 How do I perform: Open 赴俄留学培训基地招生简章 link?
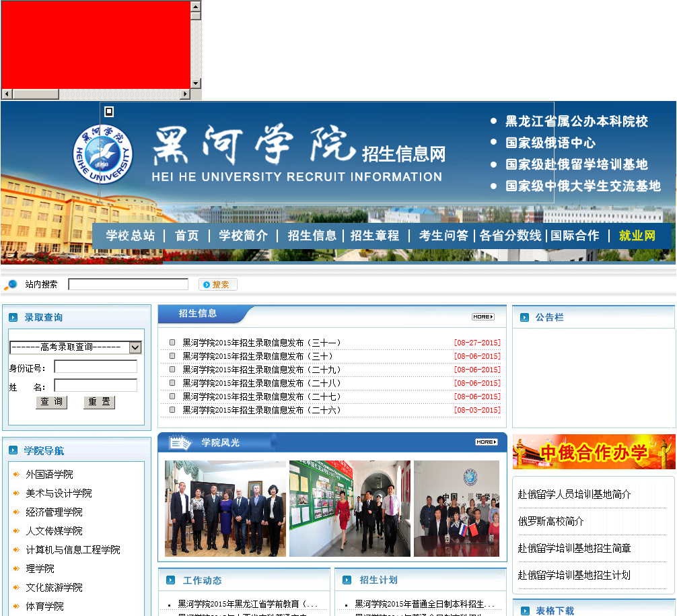tap(574, 548)
